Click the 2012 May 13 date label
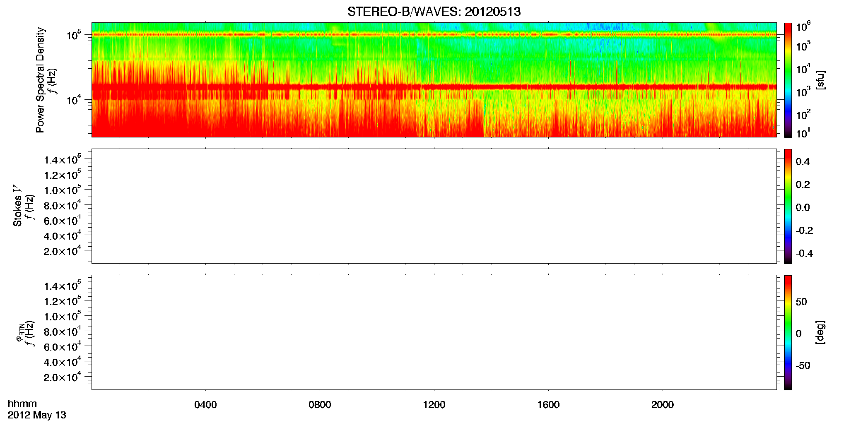The image size is (868, 447). [37, 415]
